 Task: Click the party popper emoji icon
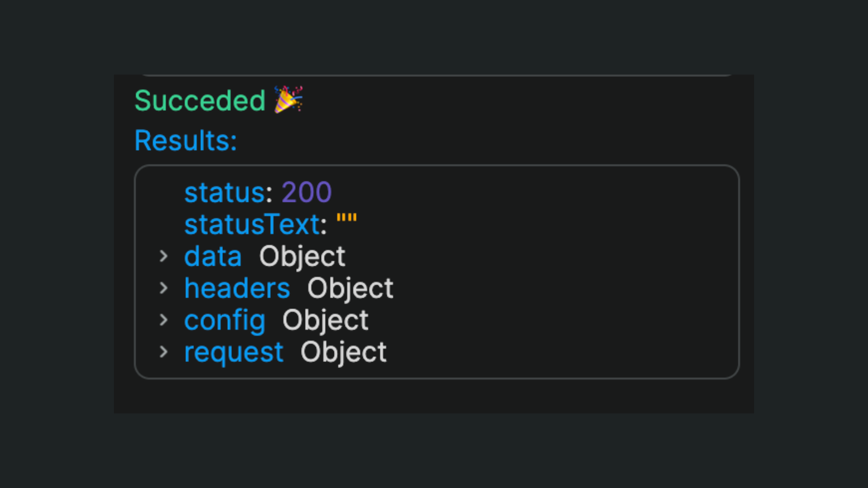pyautogui.click(x=287, y=99)
